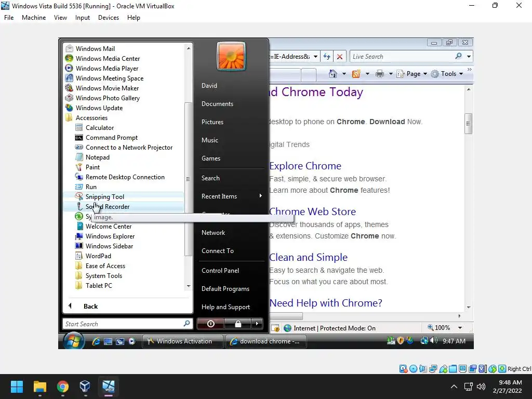Click the IE Print icon
Viewport: 532px width, 399px height.
(380, 74)
